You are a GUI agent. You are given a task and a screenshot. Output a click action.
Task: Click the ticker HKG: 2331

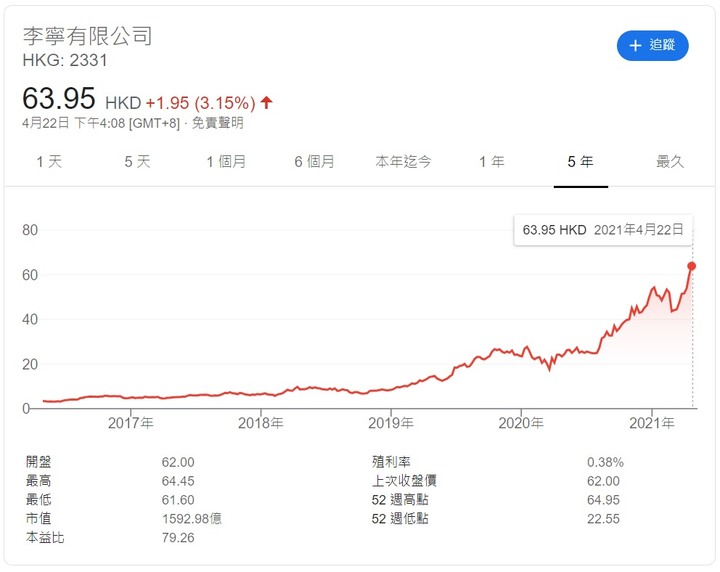[x=65, y=60]
